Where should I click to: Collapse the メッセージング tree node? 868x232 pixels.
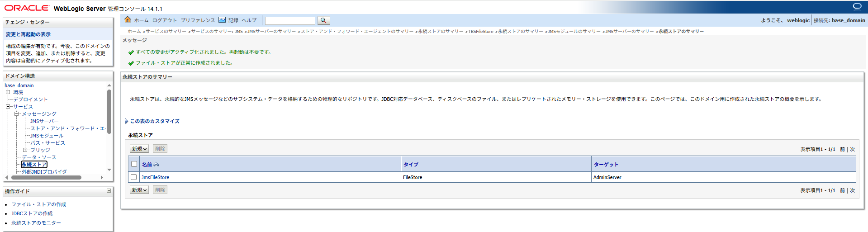point(17,114)
